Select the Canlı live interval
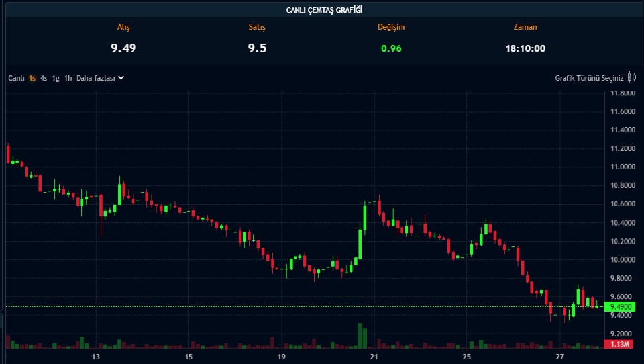Image resolution: width=644 pixels, height=364 pixels. pos(16,78)
